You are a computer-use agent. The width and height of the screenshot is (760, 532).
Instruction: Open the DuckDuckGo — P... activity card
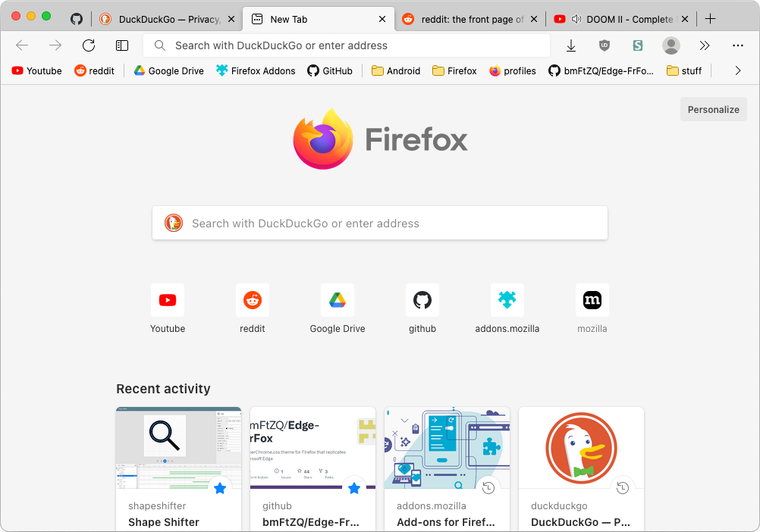point(581,468)
